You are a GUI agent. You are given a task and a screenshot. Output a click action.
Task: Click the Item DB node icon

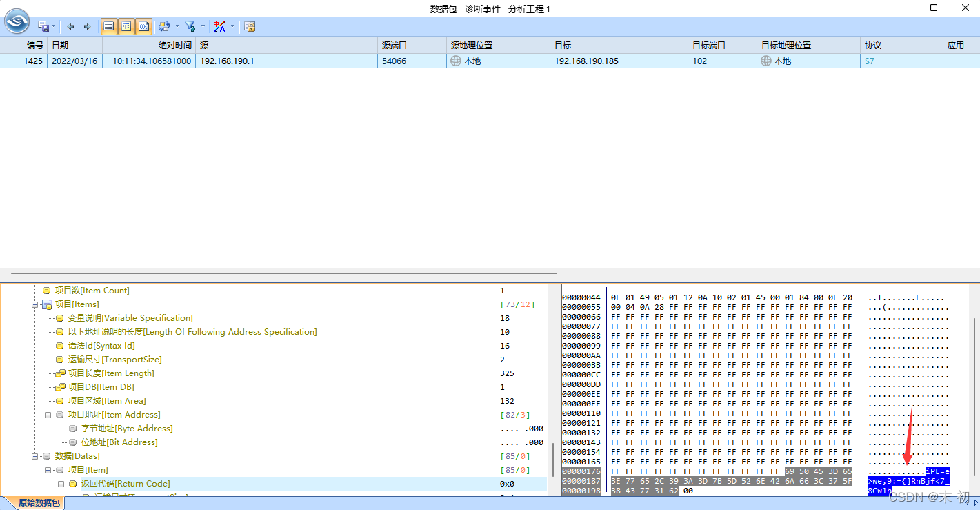coord(60,387)
